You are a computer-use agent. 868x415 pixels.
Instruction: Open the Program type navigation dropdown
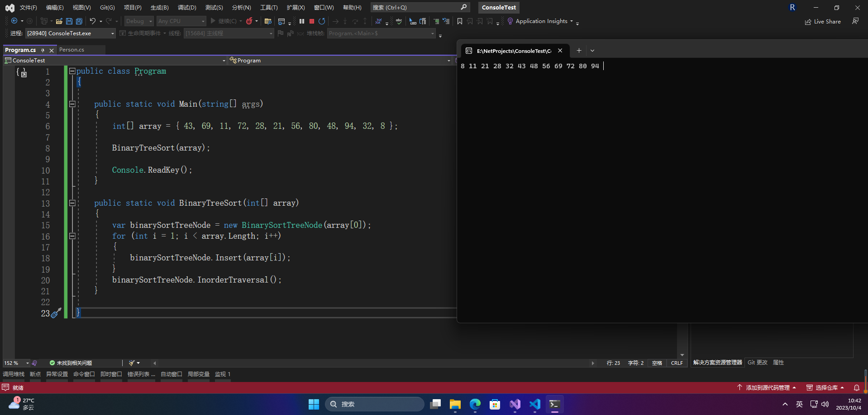click(340, 60)
